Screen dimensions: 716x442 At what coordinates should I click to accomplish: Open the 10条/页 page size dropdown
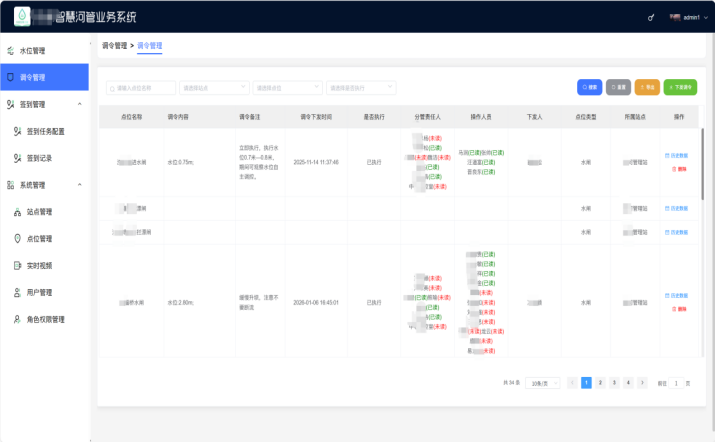(541, 383)
